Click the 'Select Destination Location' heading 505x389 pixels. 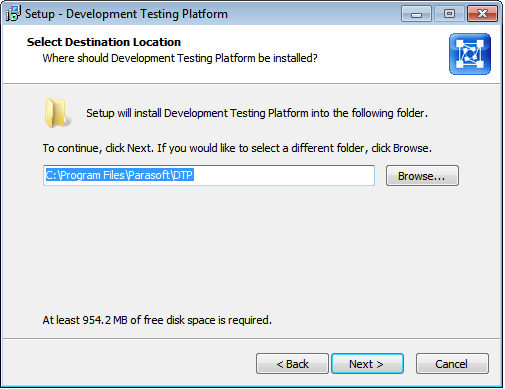[104, 42]
